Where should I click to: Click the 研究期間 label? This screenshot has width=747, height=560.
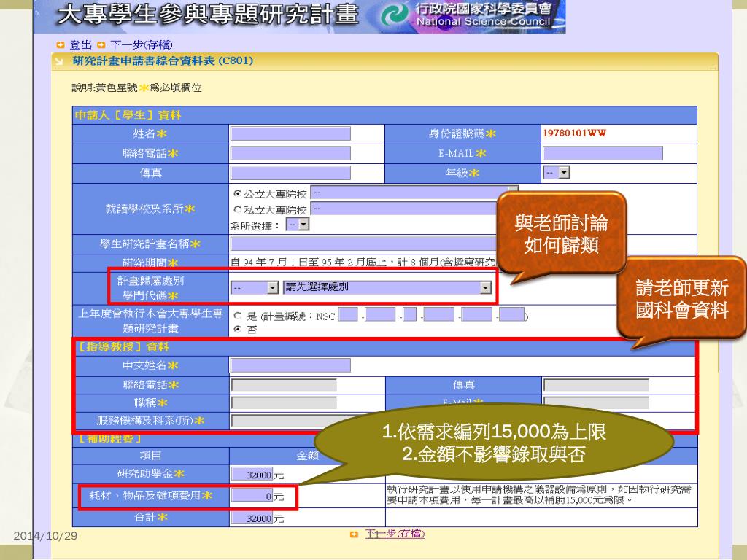(x=150, y=262)
